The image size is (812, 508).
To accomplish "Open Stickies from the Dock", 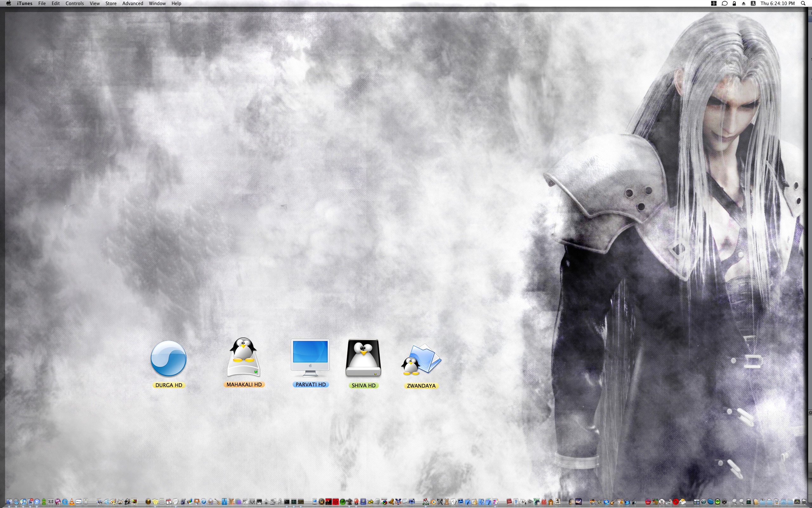I will tap(155, 502).
